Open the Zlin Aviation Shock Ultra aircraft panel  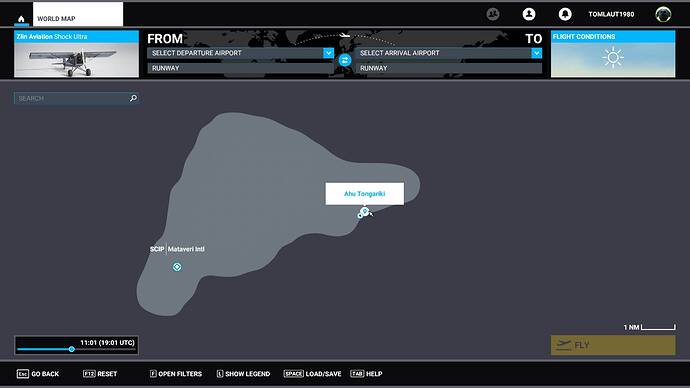[x=77, y=54]
